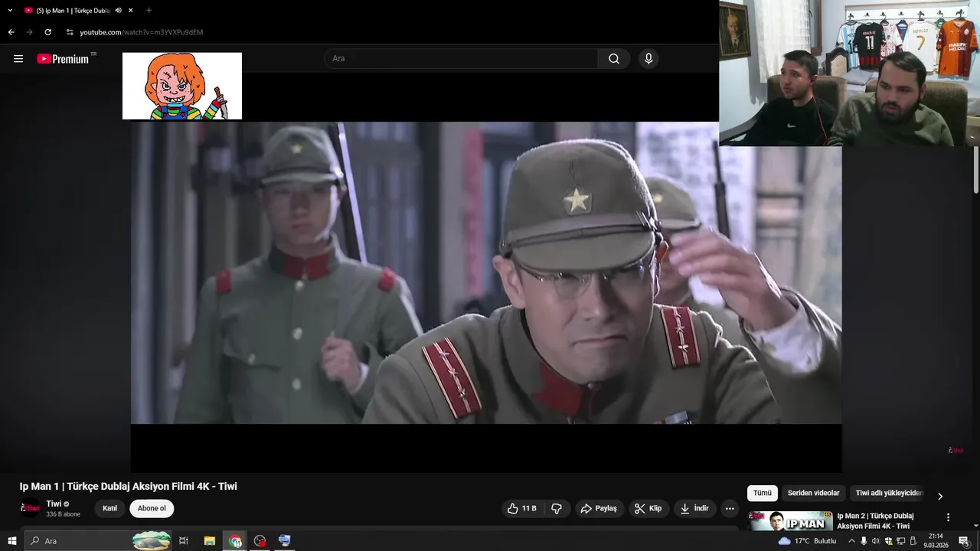This screenshot has width=980, height=551.
Task: Open the red circular taskbar app
Action: point(260,541)
